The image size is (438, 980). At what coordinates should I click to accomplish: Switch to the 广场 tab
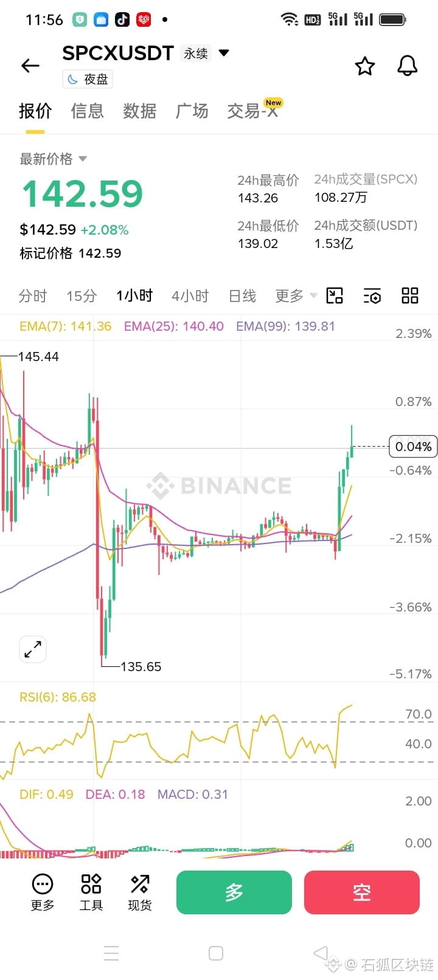[192, 111]
